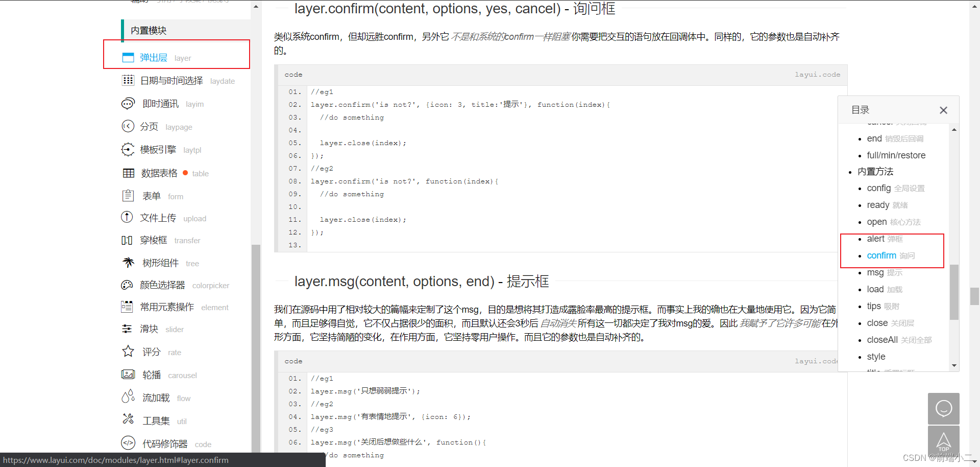Screen dimensions: 980x467
Task: Click layui.code label on confirm code block
Action: (x=817, y=75)
